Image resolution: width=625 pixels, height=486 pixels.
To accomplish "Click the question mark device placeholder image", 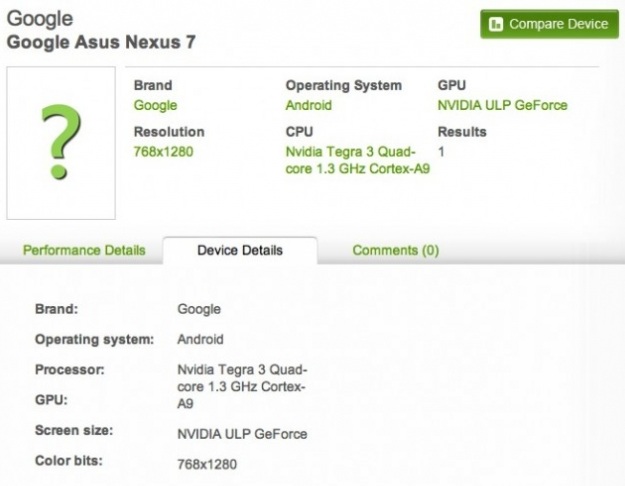I will [60, 143].
